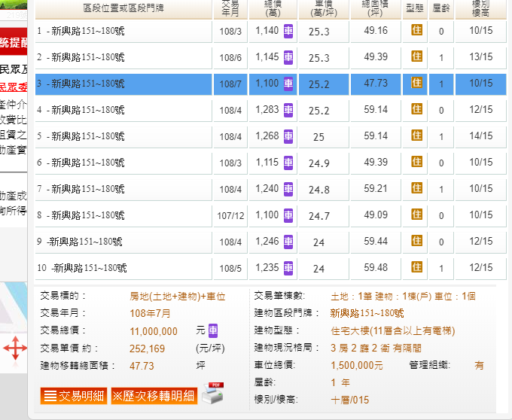Click red underlined link on left sidebar
This screenshot has height=420, width=512.
[x=14, y=87]
